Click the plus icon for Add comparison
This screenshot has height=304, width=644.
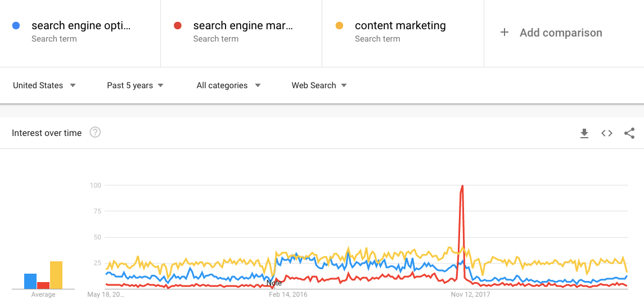coord(505,33)
